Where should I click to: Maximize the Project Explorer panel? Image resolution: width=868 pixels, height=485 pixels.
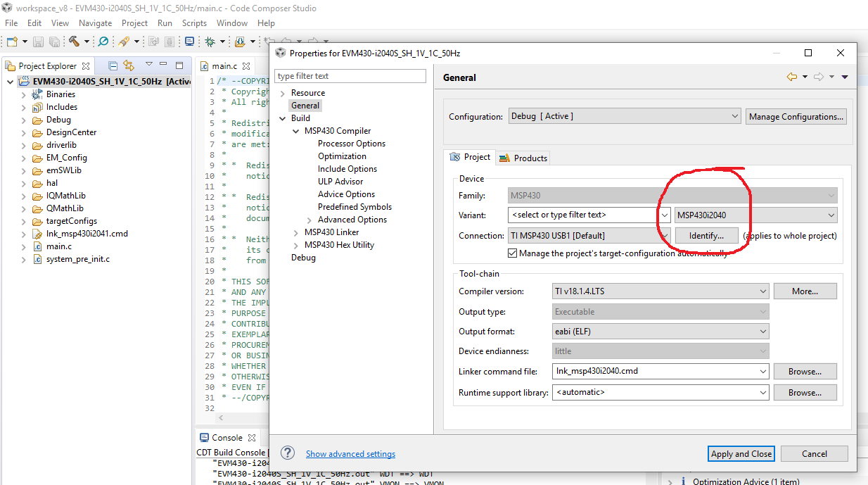tap(181, 65)
